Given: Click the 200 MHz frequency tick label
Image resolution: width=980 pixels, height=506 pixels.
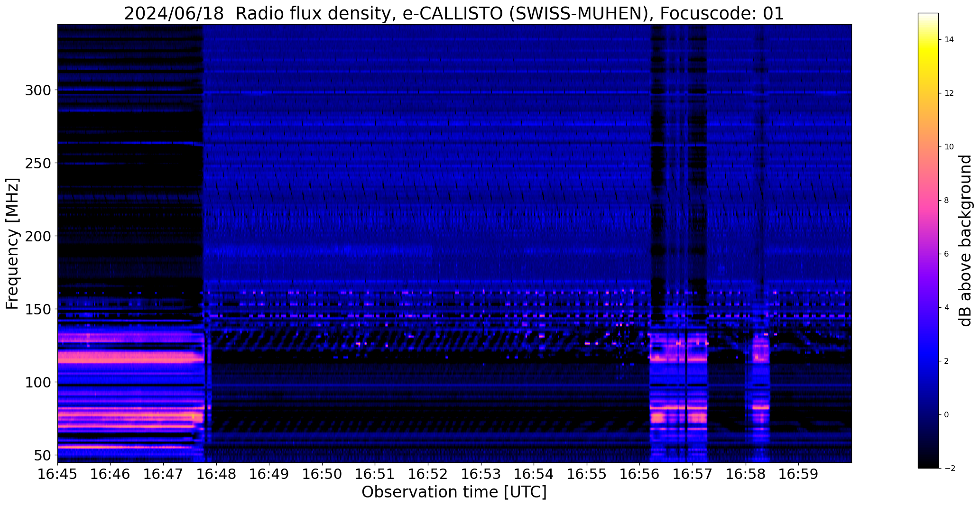Looking at the screenshot, I should [x=39, y=236].
